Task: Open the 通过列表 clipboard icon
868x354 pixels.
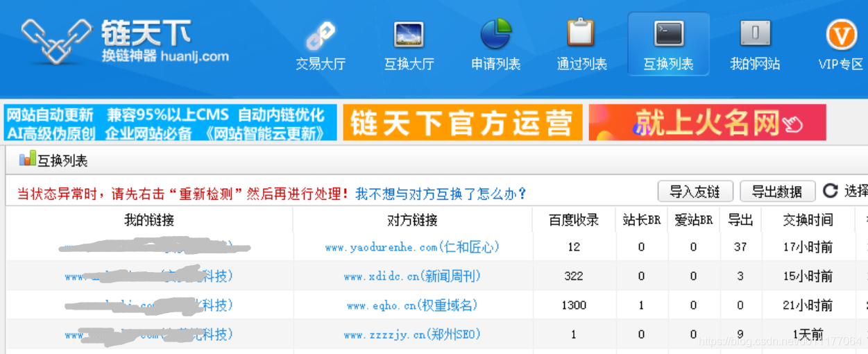Action: (x=581, y=34)
